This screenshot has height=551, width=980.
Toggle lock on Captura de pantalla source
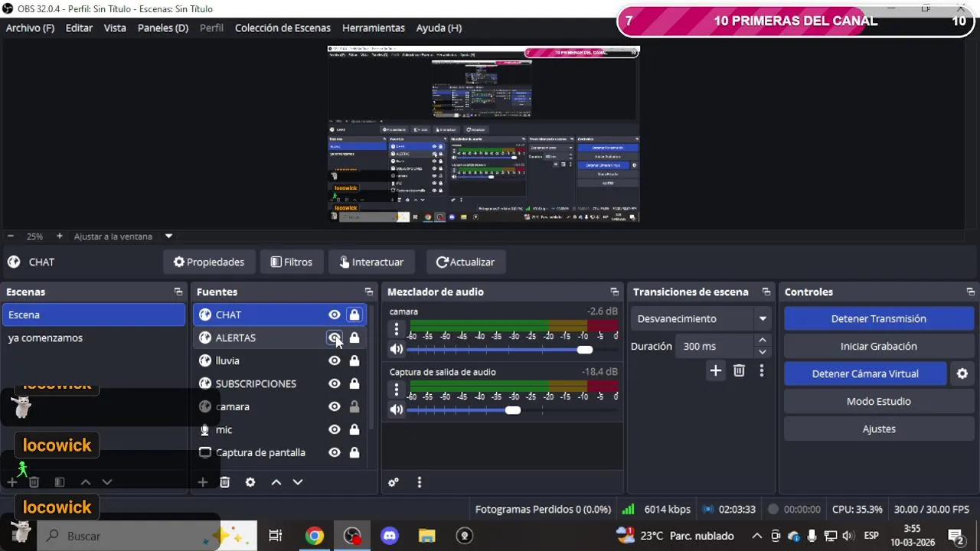pos(354,452)
